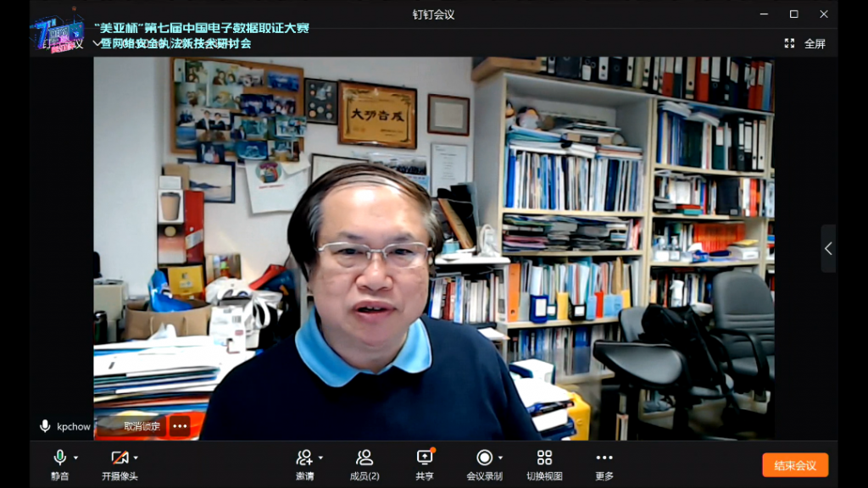Start screen sharing with 共享
868x488 pixels.
425,465
